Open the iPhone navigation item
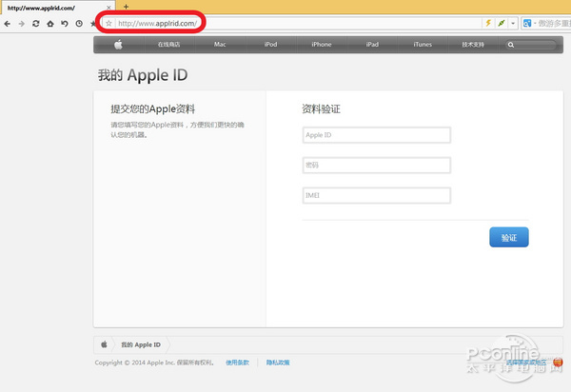Viewport: 571px width, 392px height. (x=322, y=45)
